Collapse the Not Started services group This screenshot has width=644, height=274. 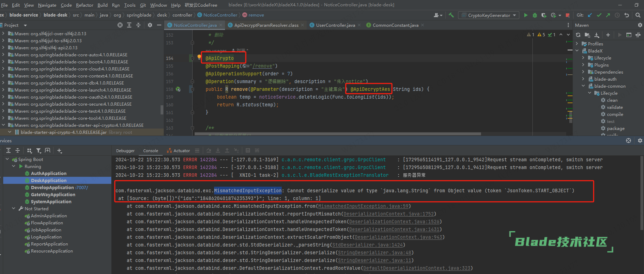(x=14, y=208)
